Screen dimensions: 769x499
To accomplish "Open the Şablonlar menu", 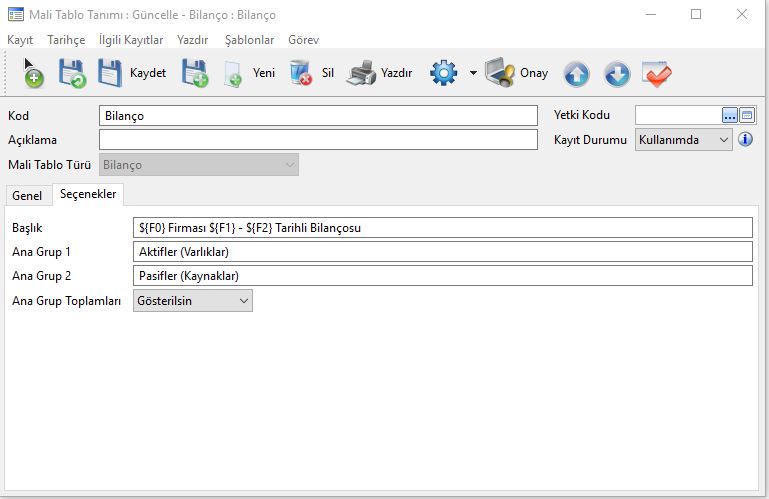I will tap(249, 40).
